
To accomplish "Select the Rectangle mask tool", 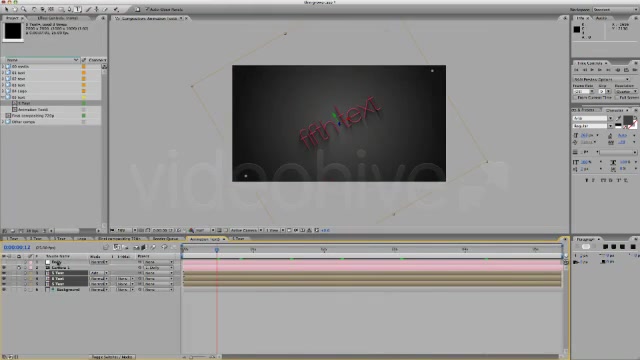I will tap(61, 9).
